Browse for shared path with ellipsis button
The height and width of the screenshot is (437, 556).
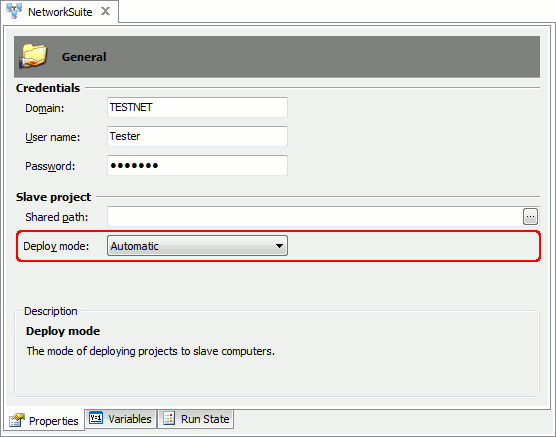click(530, 217)
